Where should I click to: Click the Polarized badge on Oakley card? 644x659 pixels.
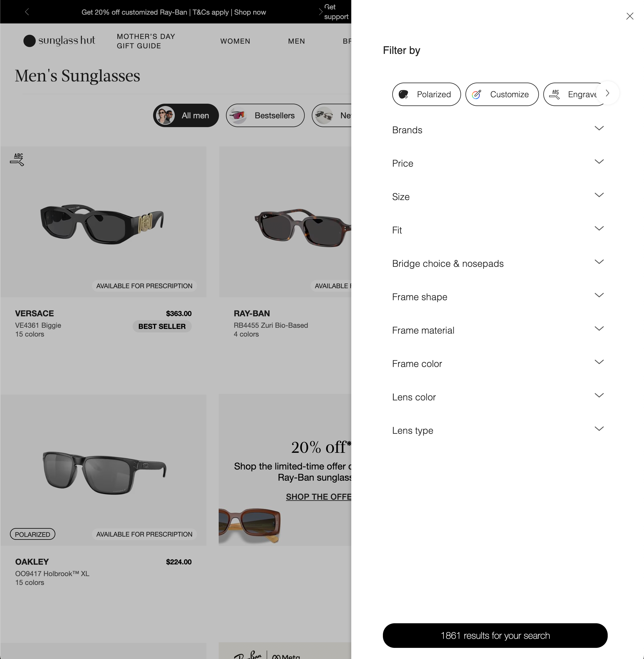[x=32, y=534]
